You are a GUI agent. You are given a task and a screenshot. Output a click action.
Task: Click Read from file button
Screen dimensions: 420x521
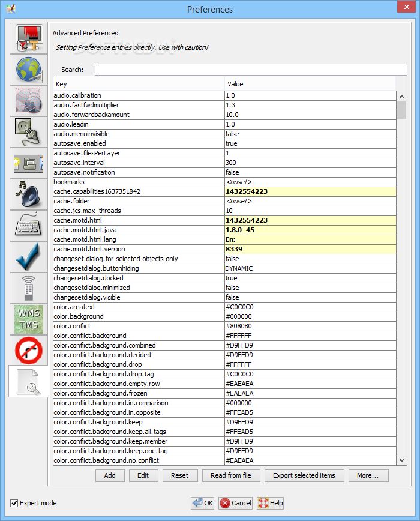[231, 475]
